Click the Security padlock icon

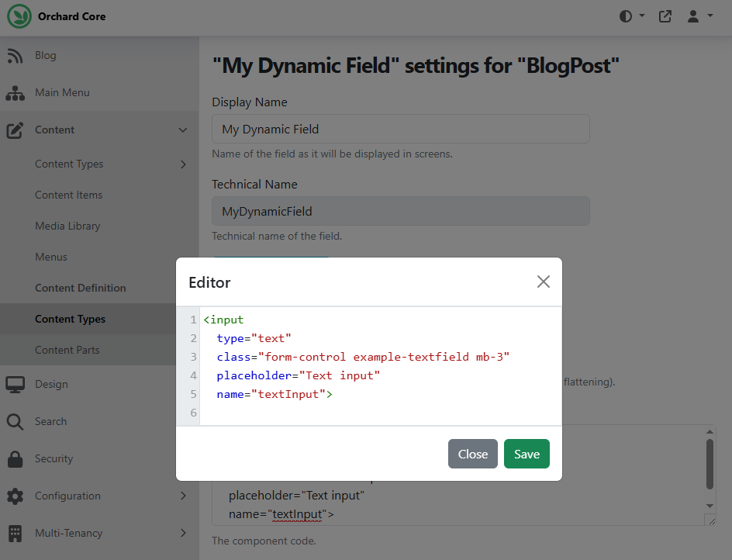tap(15, 459)
